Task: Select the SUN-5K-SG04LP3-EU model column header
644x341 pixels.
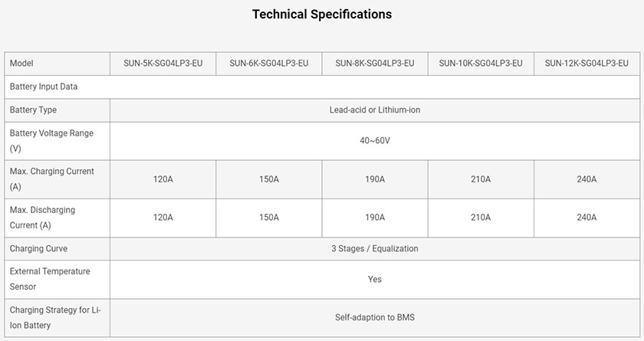Action: (163, 63)
